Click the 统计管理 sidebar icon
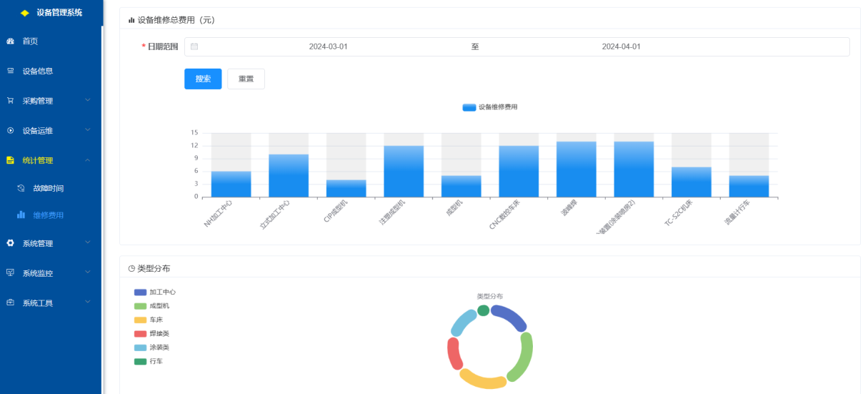The width and height of the screenshot is (868, 394). pos(10,160)
